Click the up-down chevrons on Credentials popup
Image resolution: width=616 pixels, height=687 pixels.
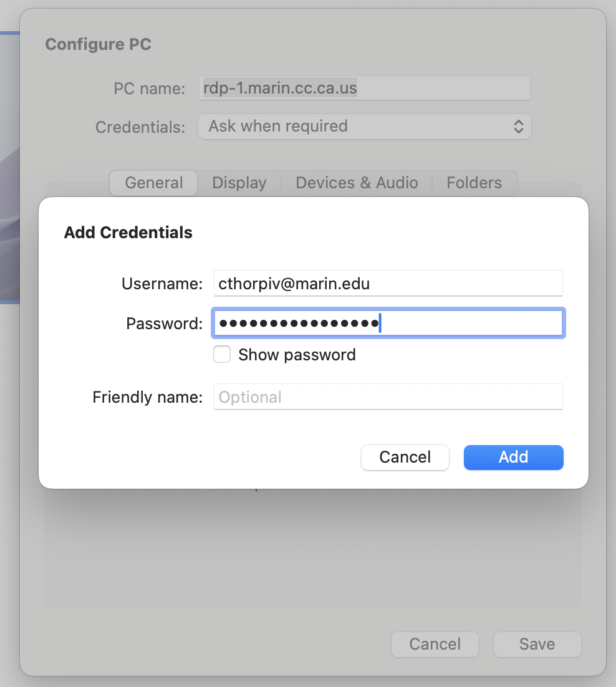518,127
